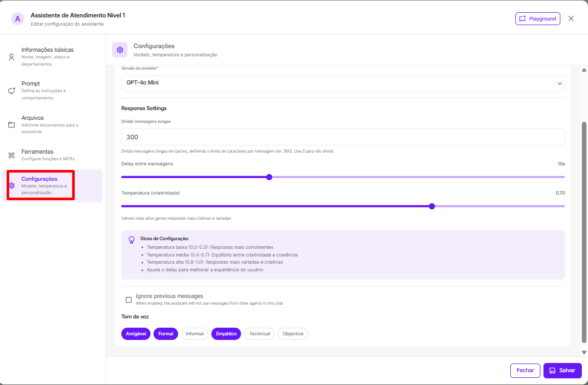This screenshot has height=385, width=588.
Task: Enable the Ignore previous messages checkbox
Action: [128, 300]
